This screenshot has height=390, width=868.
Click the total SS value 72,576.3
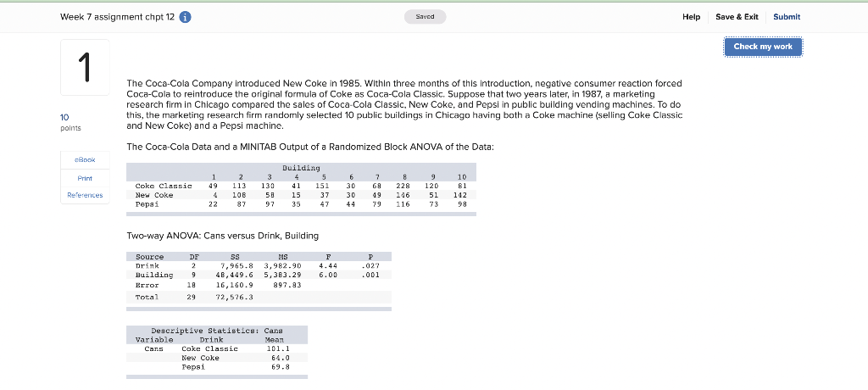coord(235,298)
